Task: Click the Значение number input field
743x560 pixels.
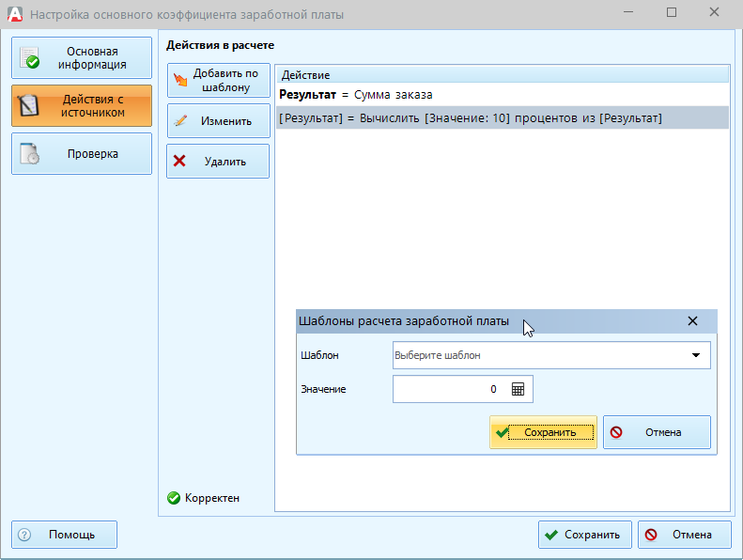Action: 447,389
